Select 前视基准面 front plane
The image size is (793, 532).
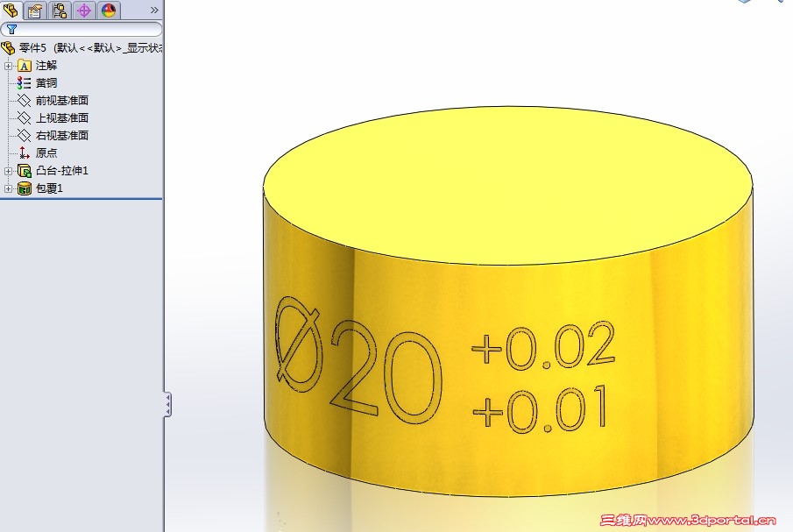61,100
